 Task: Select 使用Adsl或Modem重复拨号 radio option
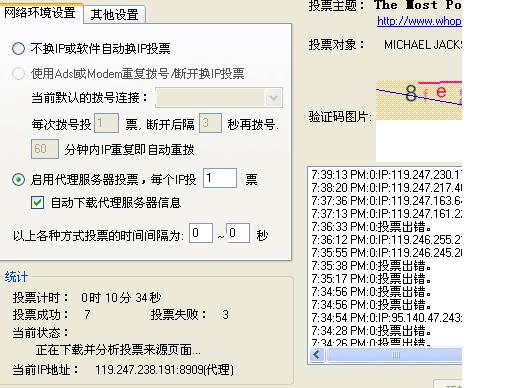(18, 73)
